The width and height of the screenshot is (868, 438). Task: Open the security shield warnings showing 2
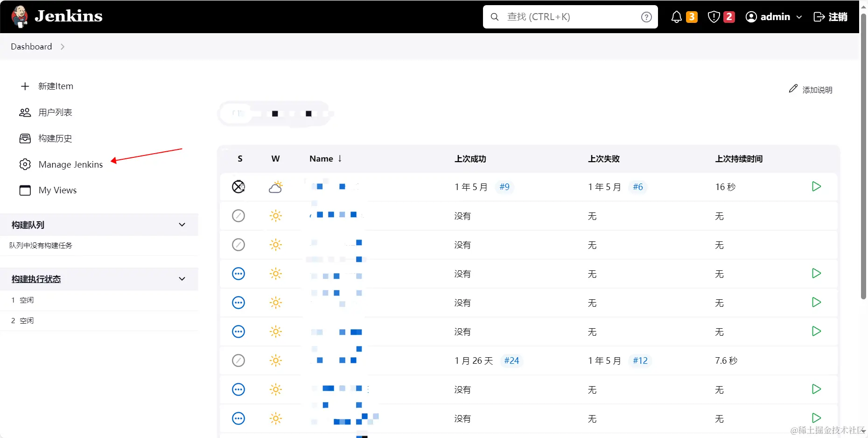(721, 17)
